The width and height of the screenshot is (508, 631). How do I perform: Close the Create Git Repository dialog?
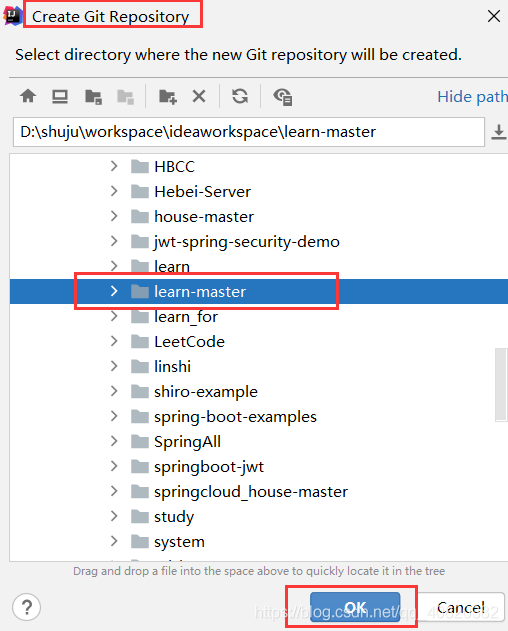coord(494,16)
